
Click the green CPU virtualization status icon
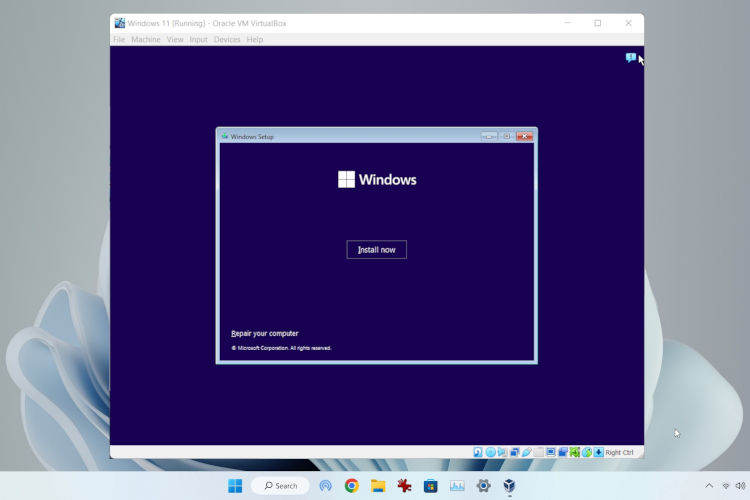point(574,452)
